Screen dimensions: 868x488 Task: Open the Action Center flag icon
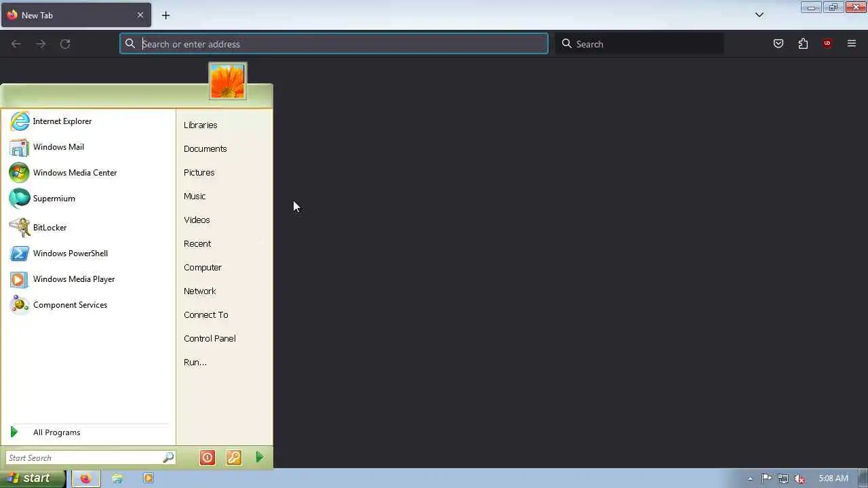[767, 479]
